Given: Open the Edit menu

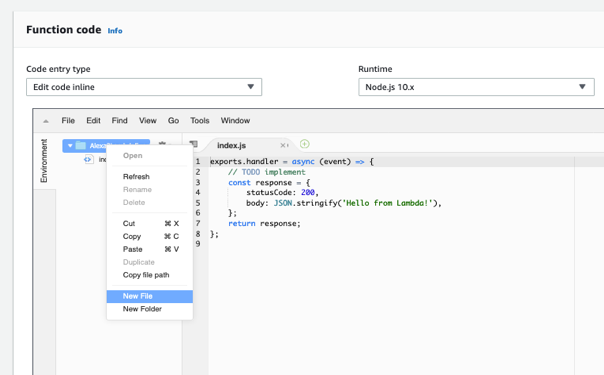Looking at the screenshot, I should click(93, 121).
